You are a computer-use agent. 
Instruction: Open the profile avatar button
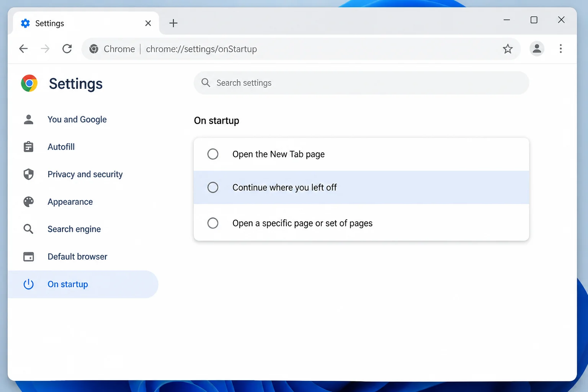coord(537,49)
